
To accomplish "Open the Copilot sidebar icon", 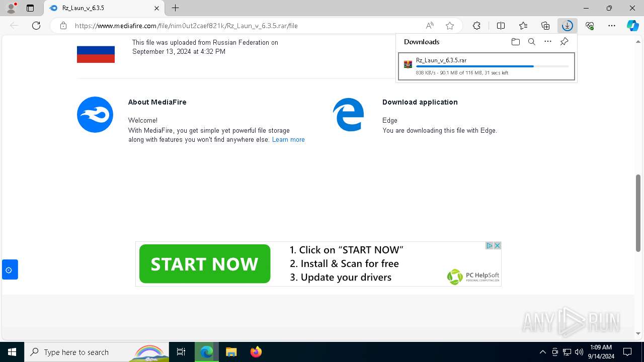I will click(632, 26).
